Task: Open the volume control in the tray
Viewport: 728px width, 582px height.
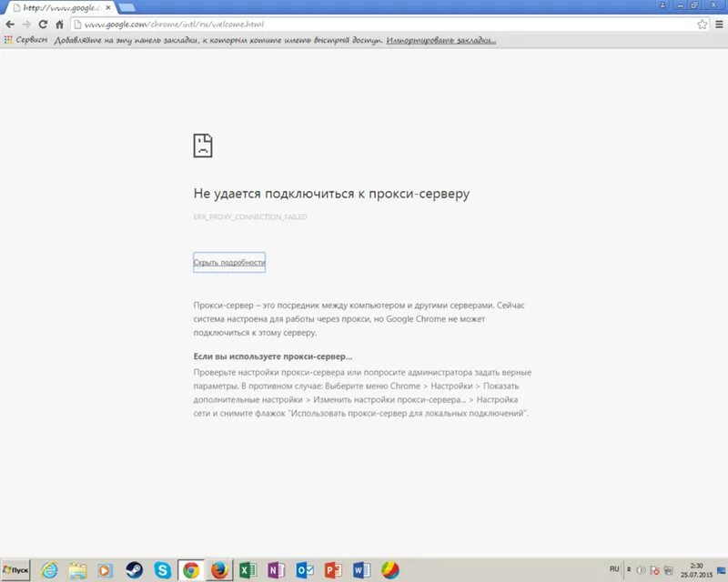Action: coord(642,570)
